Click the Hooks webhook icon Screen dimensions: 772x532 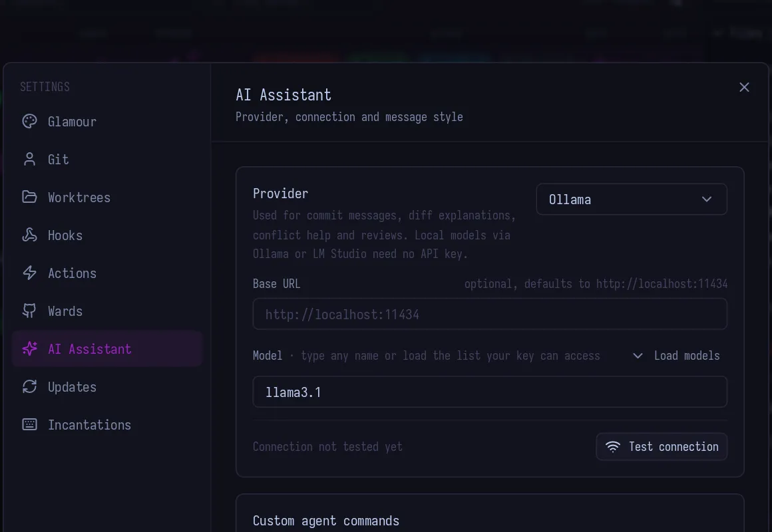[29, 235]
